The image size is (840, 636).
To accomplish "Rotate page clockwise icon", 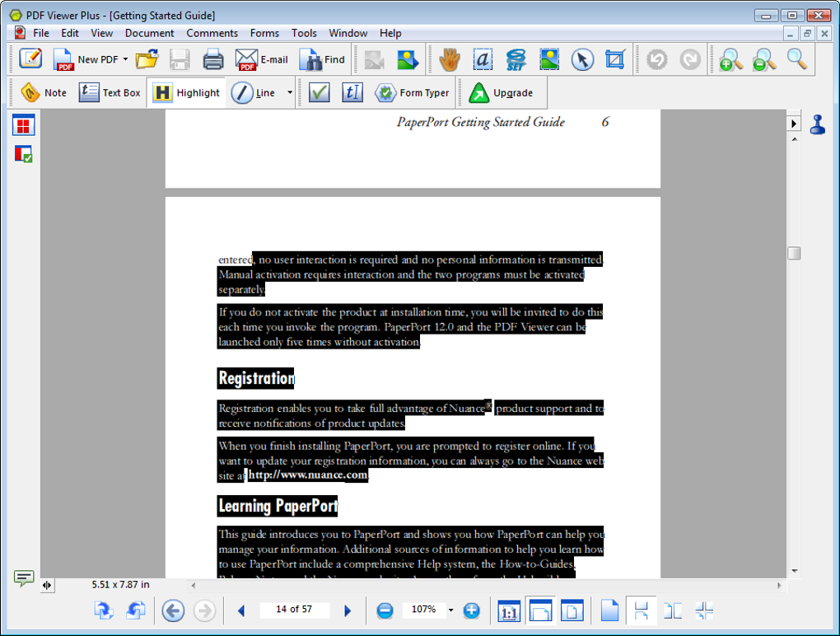I will tap(104, 610).
